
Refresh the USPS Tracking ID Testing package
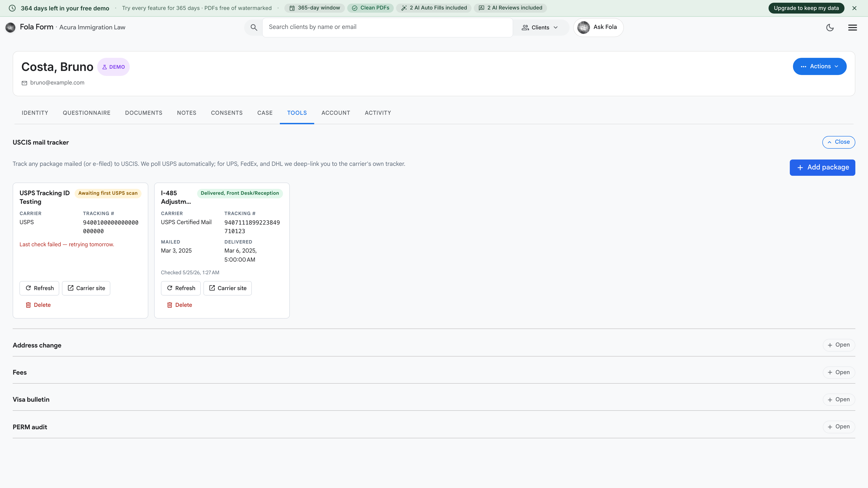pyautogui.click(x=39, y=288)
